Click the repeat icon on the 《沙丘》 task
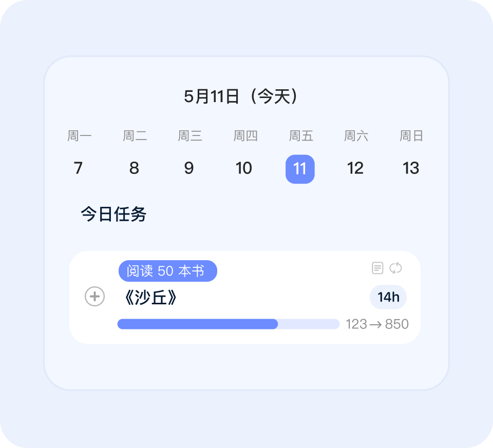The height and width of the screenshot is (448, 493). [395, 268]
